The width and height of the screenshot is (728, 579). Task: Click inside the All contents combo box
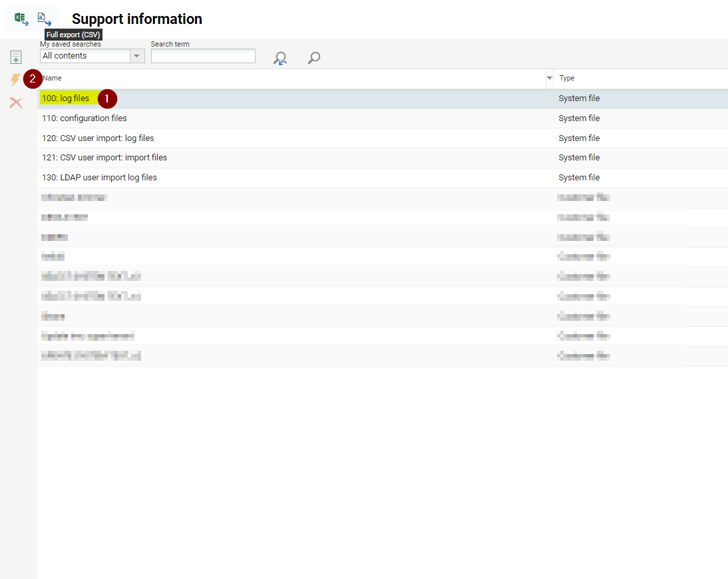tap(87, 56)
